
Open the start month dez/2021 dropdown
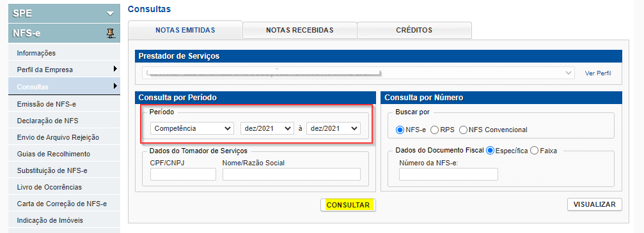(267, 128)
